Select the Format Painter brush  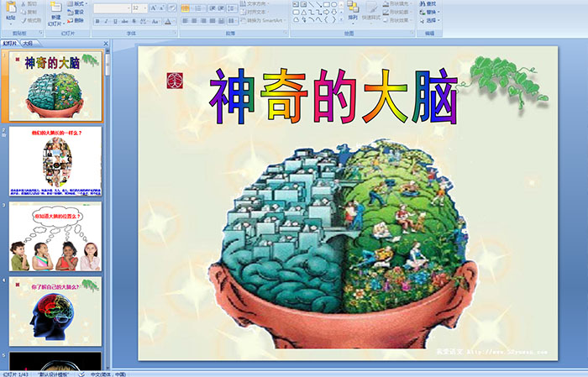24,20
